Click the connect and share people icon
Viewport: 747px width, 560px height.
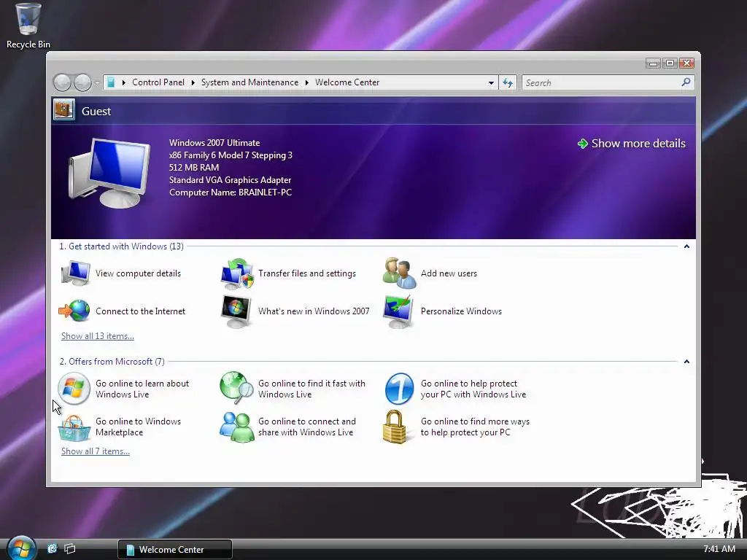(x=237, y=427)
